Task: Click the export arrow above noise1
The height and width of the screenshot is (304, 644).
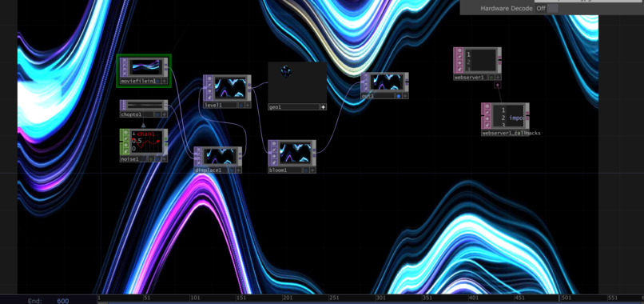Action: (143, 125)
